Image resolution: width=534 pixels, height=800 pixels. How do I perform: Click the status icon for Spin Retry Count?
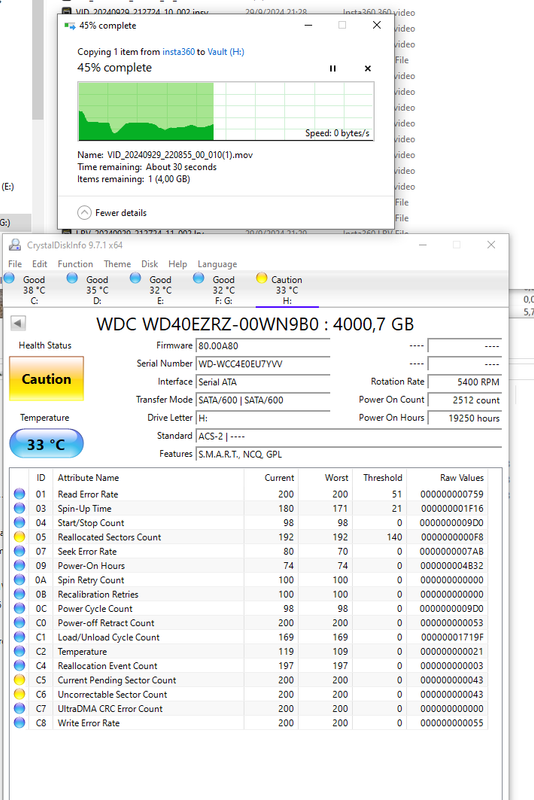tap(19, 580)
